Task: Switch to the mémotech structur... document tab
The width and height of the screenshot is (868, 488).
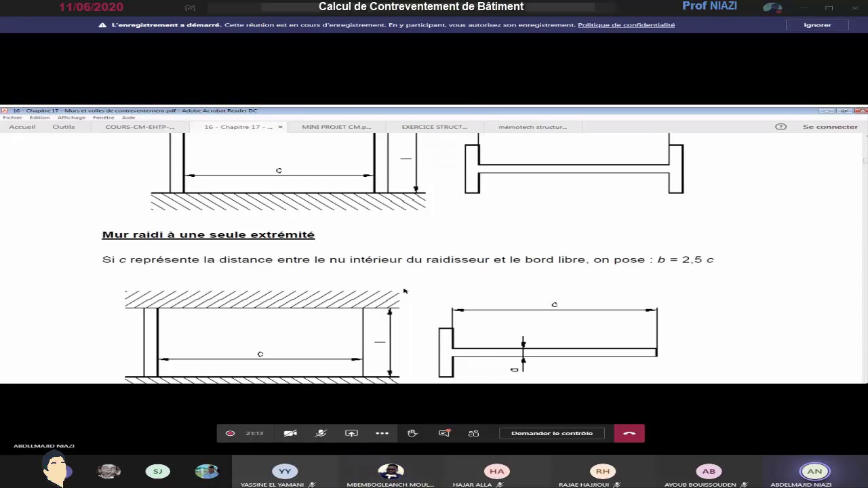Action: click(532, 127)
